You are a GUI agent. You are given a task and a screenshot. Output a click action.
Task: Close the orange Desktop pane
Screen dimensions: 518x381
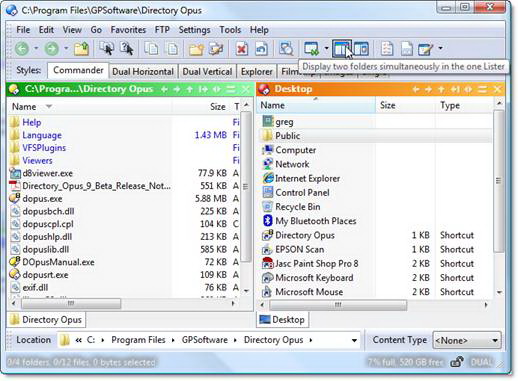497,89
